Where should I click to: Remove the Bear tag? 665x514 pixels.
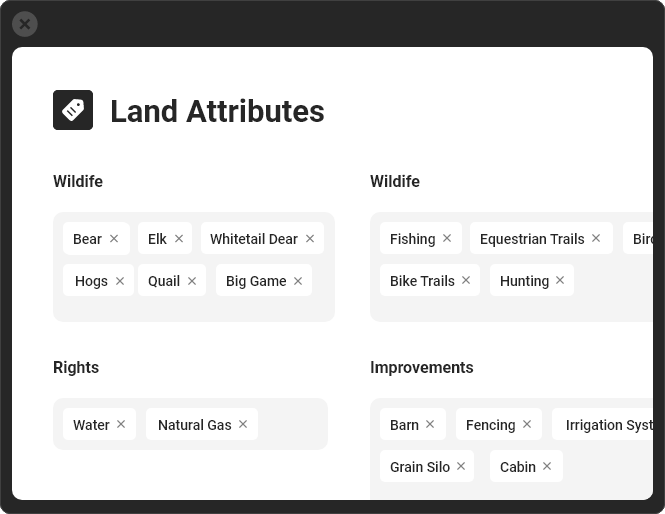114,238
